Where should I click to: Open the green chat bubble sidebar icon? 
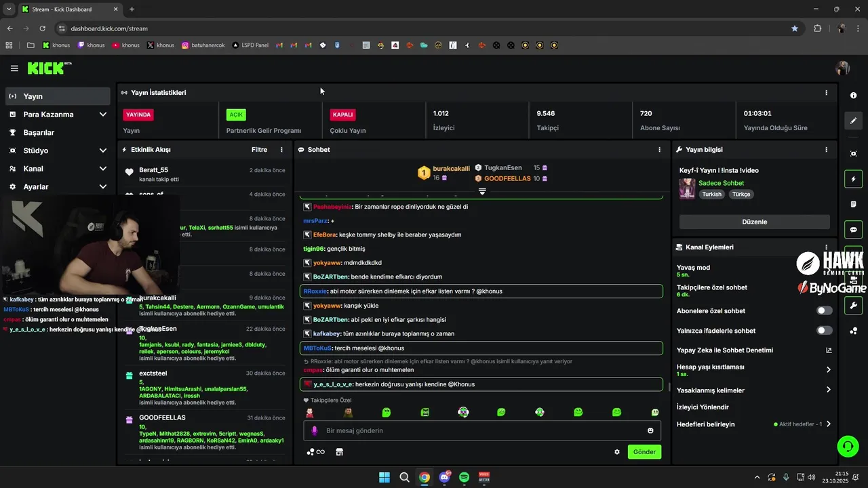(854, 230)
